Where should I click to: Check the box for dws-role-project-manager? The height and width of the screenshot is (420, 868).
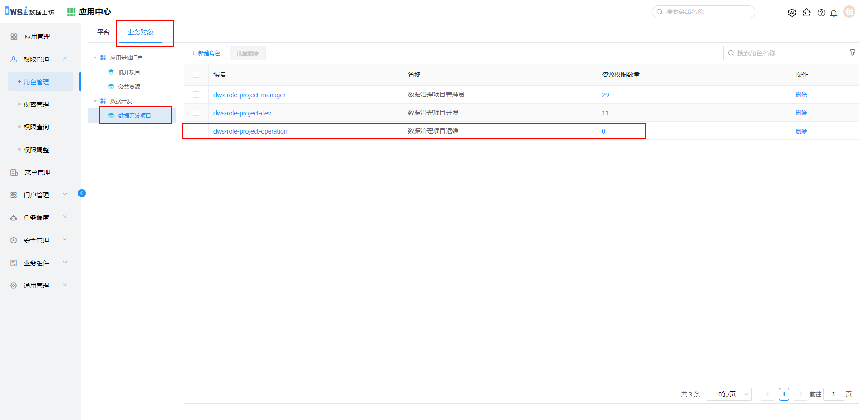(x=196, y=95)
